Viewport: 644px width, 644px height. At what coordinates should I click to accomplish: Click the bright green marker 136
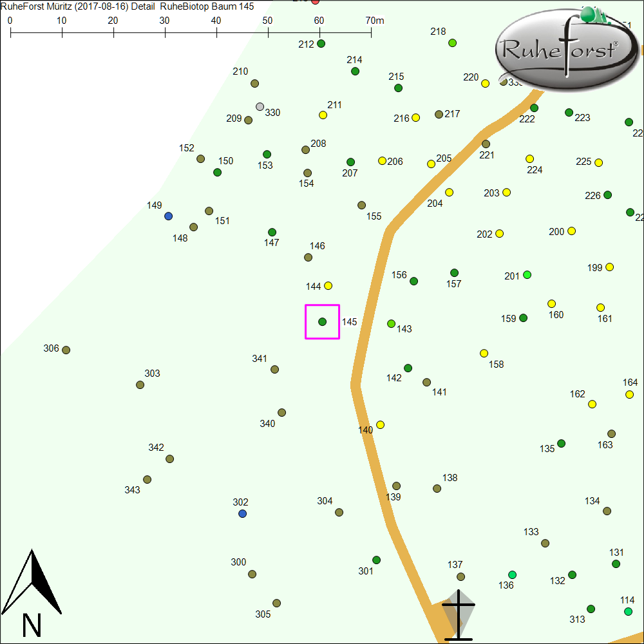pyautogui.click(x=512, y=574)
